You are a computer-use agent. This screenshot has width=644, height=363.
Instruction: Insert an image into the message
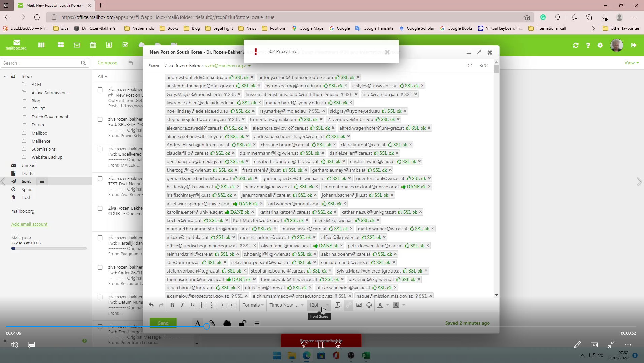tap(359, 305)
